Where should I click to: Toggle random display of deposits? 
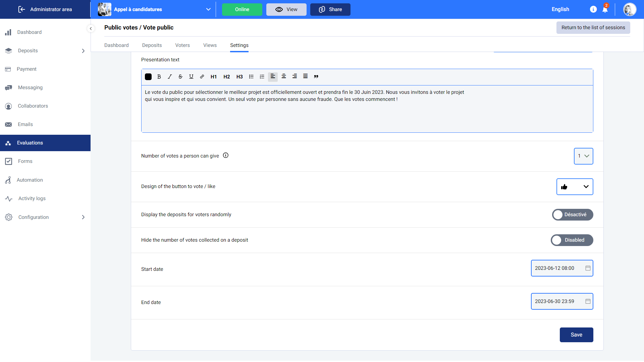coord(572,215)
